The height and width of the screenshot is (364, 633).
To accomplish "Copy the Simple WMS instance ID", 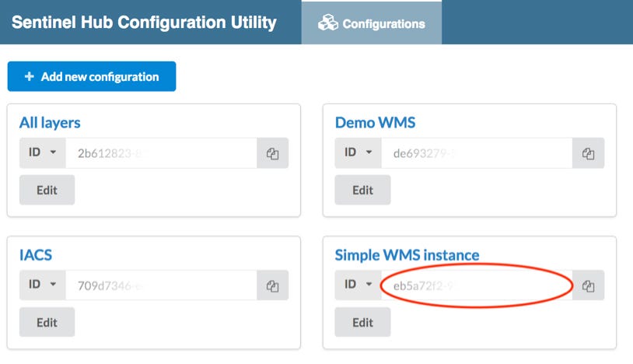I will coord(588,285).
